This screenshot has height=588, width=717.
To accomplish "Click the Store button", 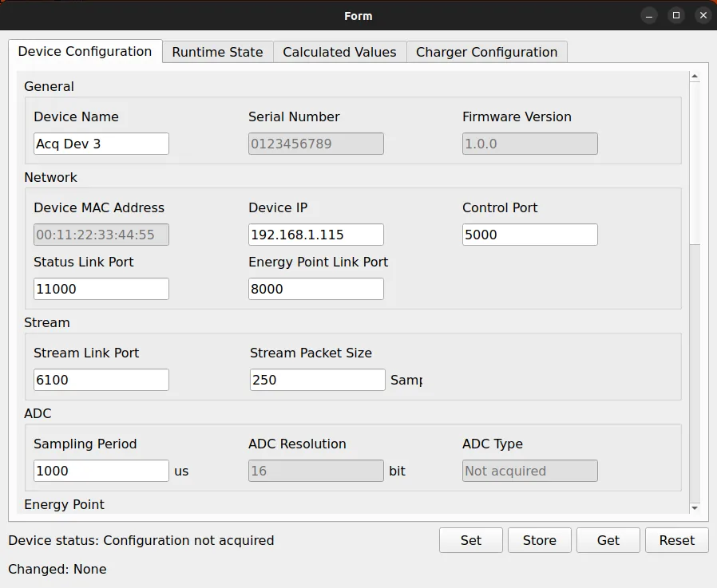I will click(x=540, y=540).
